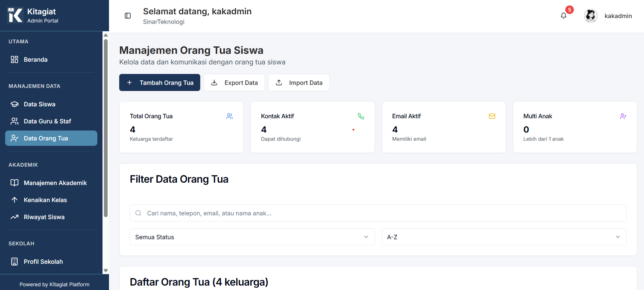This screenshot has height=290, width=644.
Task: Click the user-plus icon on Multi Anak card
Action: (623, 116)
